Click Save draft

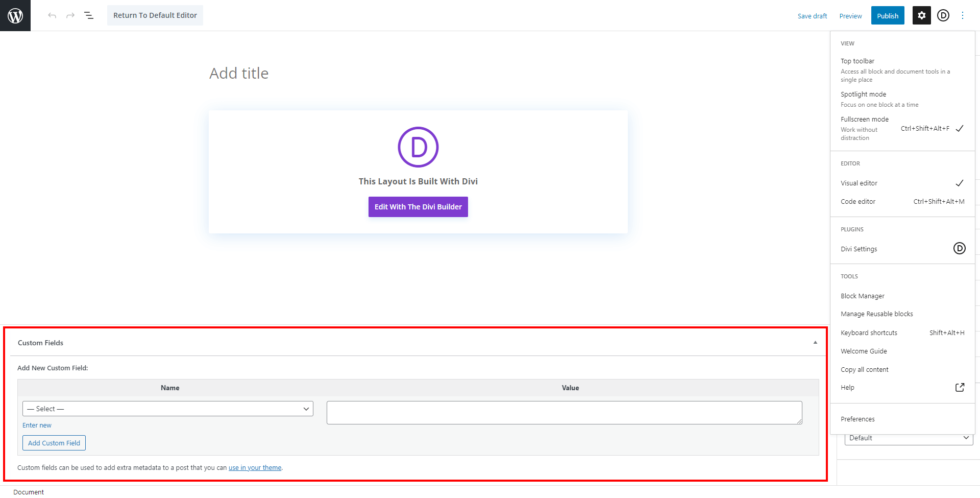[812, 16]
